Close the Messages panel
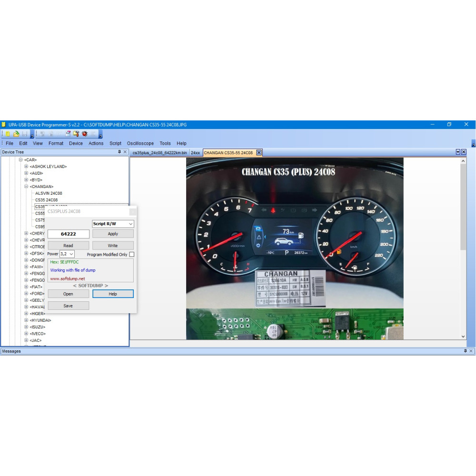The width and height of the screenshot is (476, 476). 471,351
